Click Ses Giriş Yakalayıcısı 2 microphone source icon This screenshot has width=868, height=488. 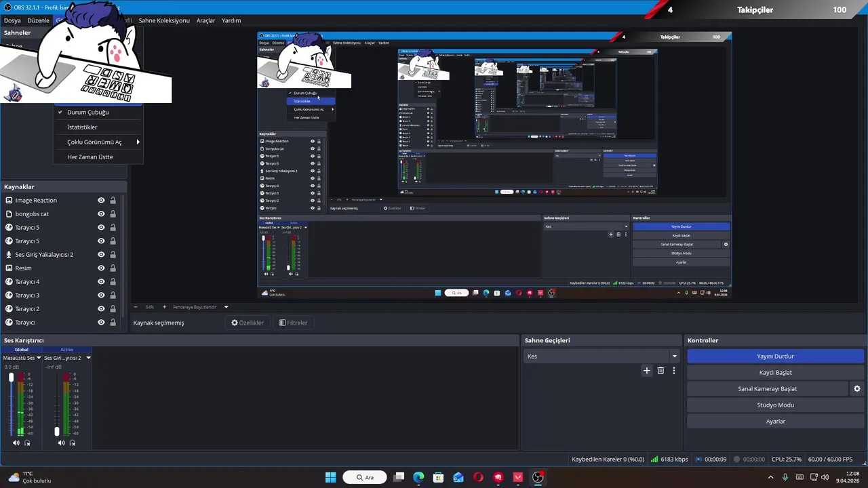pyautogui.click(x=9, y=255)
